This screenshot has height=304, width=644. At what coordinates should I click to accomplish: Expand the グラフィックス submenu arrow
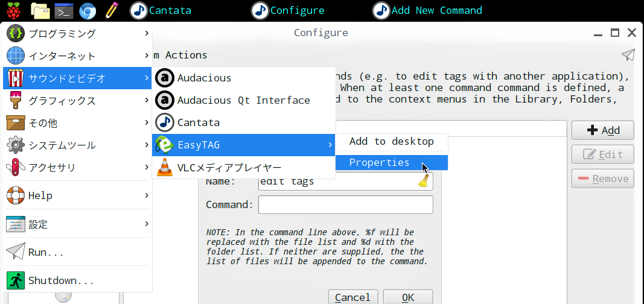147,100
